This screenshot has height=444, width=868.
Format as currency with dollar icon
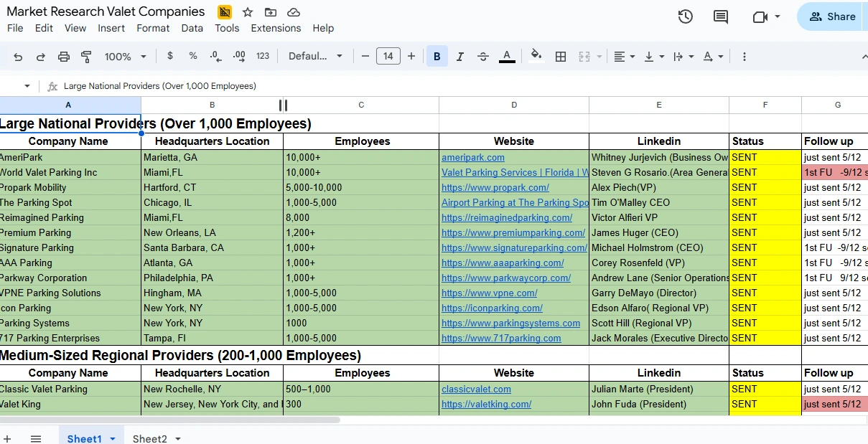(170, 56)
